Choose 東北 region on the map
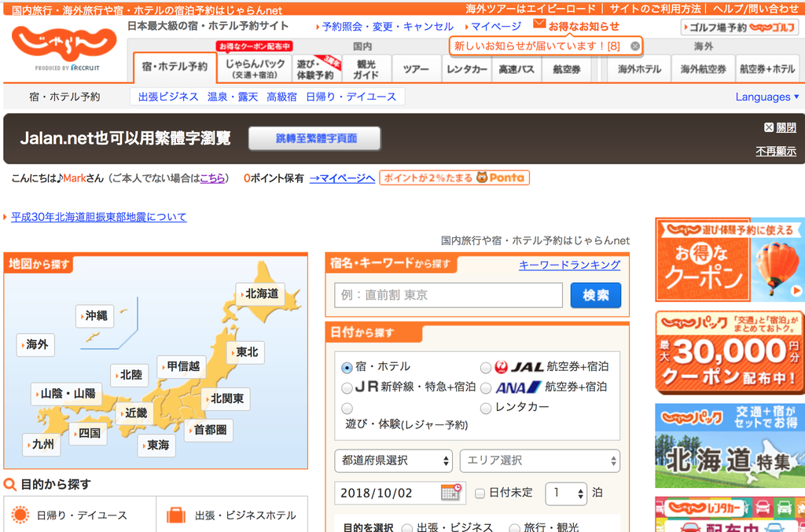The height and width of the screenshot is (532, 805). pos(245,353)
